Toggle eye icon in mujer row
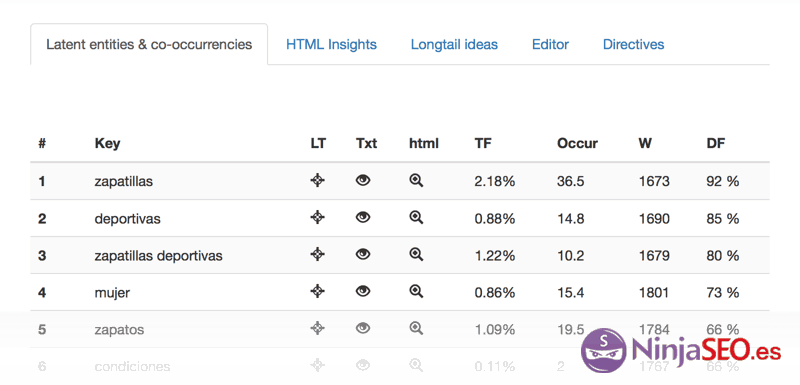 point(363,291)
